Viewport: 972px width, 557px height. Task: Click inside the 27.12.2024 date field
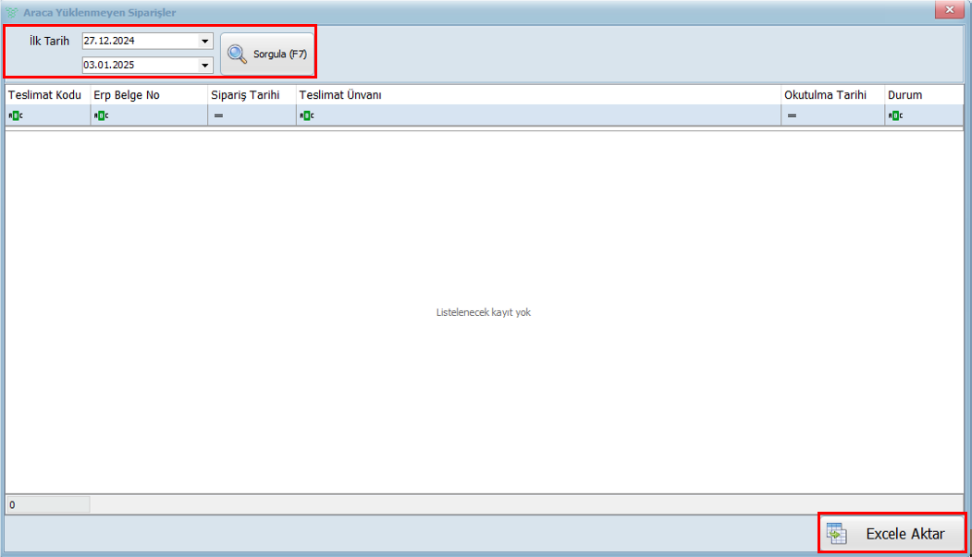(x=138, y=41)
